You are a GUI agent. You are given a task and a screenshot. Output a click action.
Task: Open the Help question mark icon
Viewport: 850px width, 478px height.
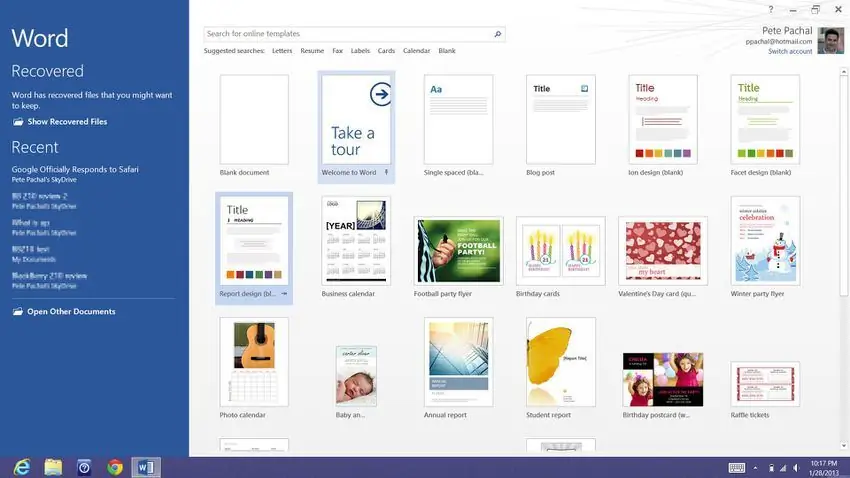[770, 10]
